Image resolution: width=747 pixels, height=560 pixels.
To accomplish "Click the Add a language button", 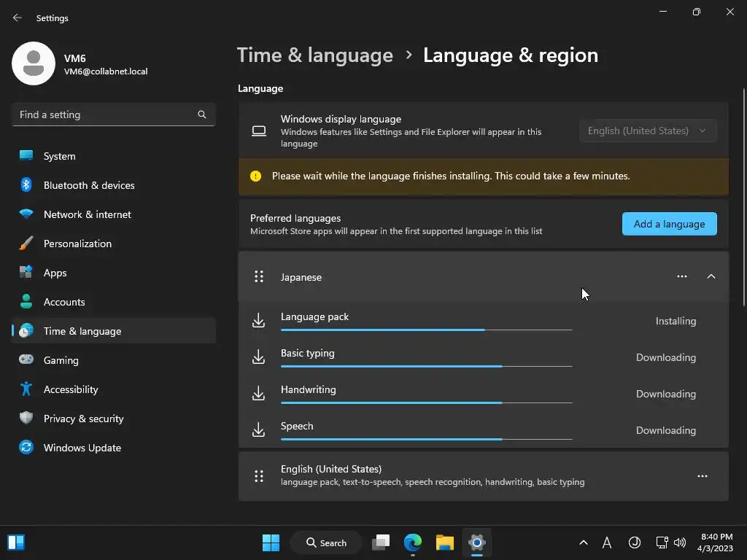I will pyautogui.click(x=670, y=224).
